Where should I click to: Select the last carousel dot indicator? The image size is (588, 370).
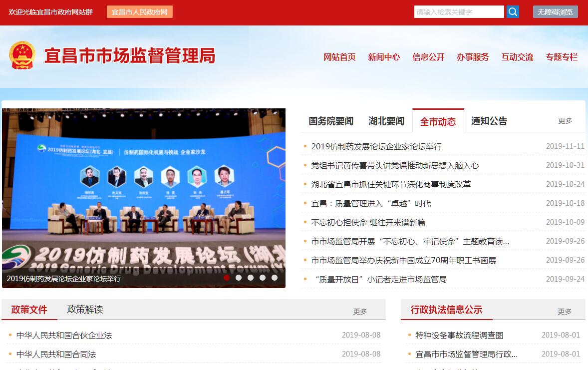pyautogui.click(x=275, y=278)
